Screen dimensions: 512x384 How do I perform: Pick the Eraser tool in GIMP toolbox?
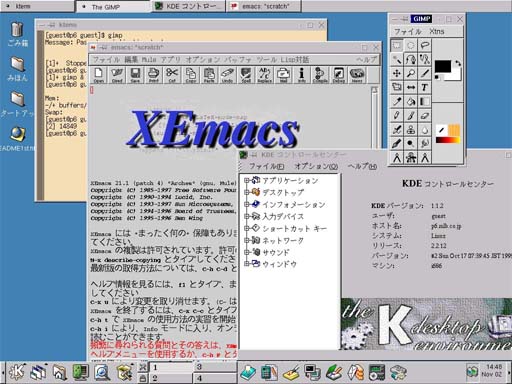point(425,115)
